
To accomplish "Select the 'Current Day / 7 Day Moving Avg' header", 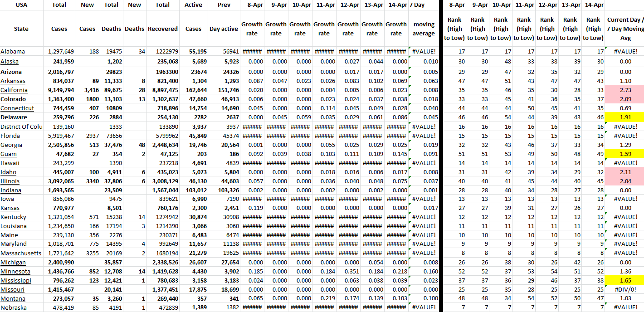I will 625,29.
